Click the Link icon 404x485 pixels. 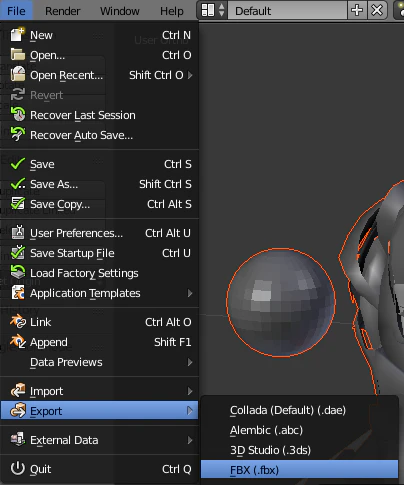coord(18,322)
